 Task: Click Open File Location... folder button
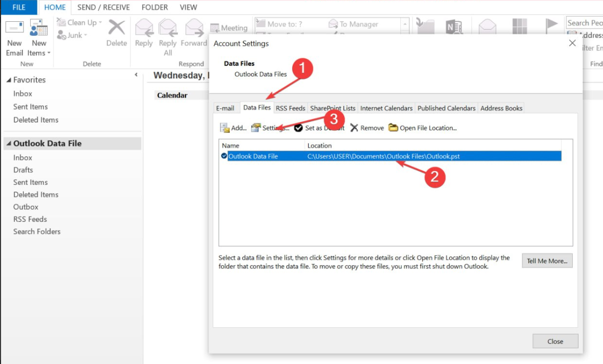[422, 128]
